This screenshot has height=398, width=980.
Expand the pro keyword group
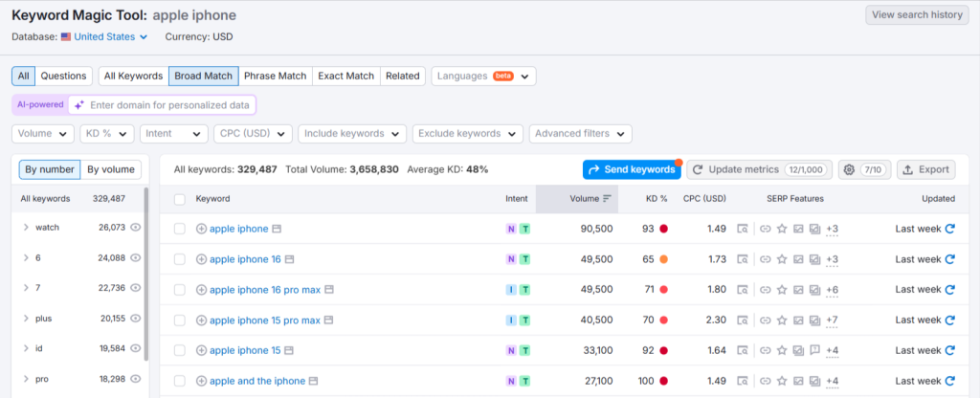26,379
